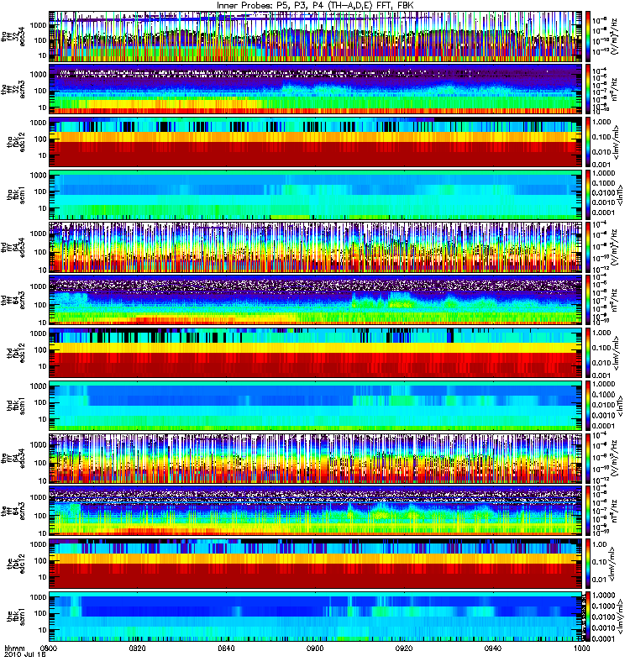The height and width of the screenshot is (672, 630).
Task: Click the y-axis label "thd fbk scm1"
Action: 16,406
